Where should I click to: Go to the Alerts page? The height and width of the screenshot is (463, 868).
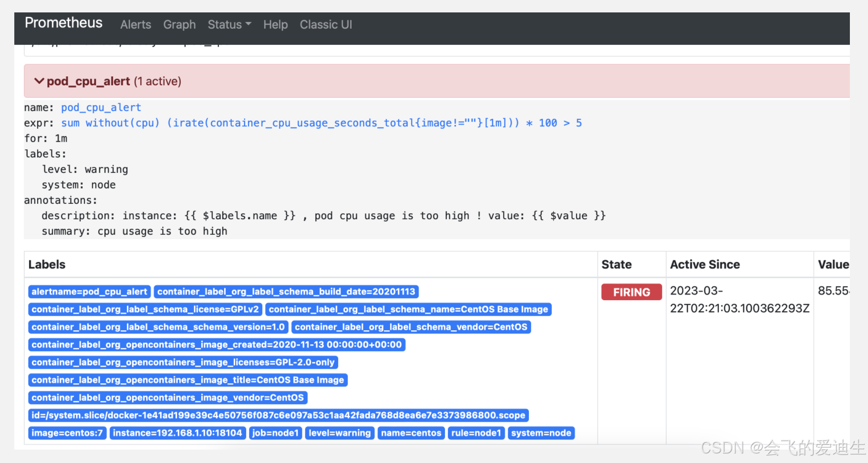tap(135, 24)
